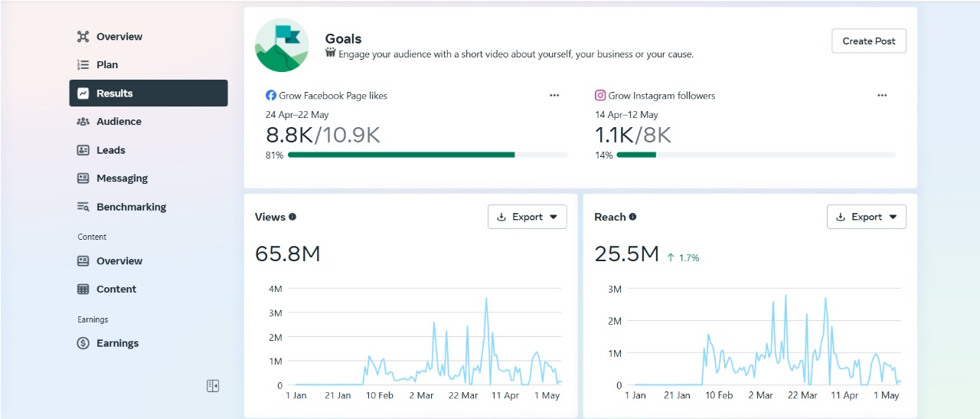Select the Results menu item

point(149,93)
